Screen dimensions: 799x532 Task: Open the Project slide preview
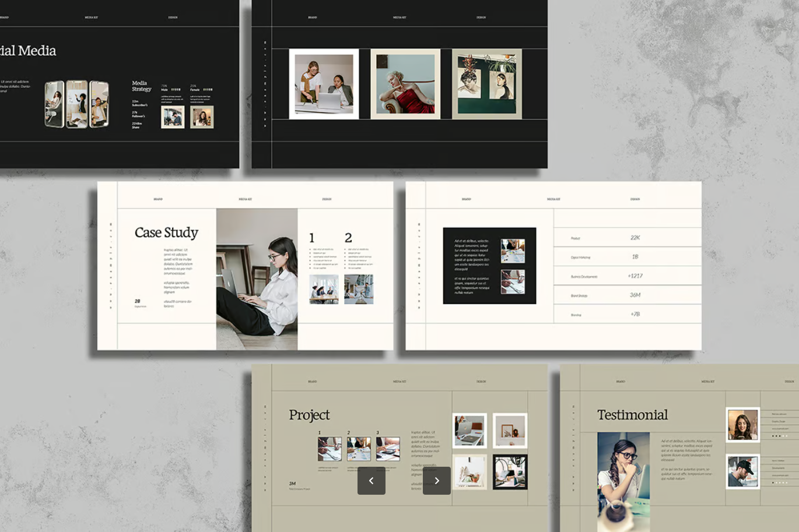click(x=399, y=448)
